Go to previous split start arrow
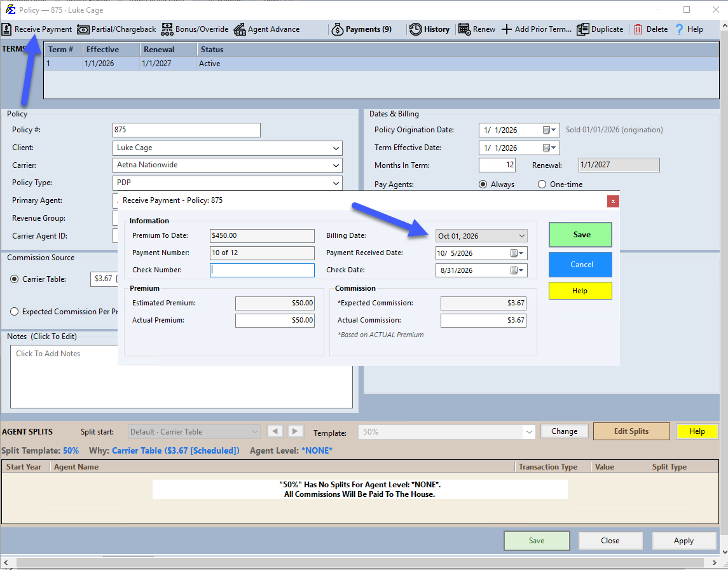This screenshot has width=728, height=570. point(275,431)
